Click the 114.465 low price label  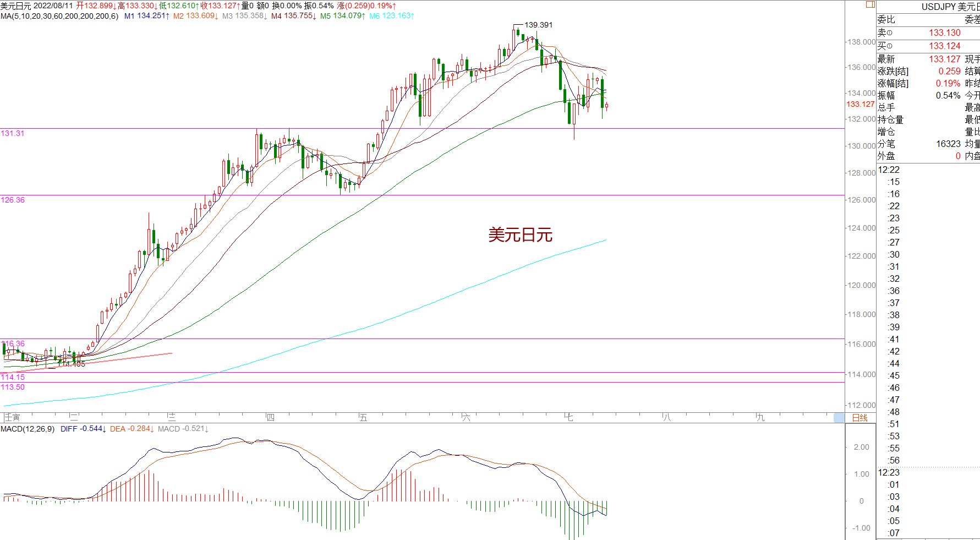coord(72,364)
